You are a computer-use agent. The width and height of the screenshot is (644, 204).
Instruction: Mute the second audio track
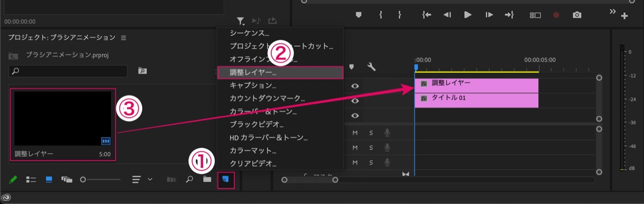[355, 147]
